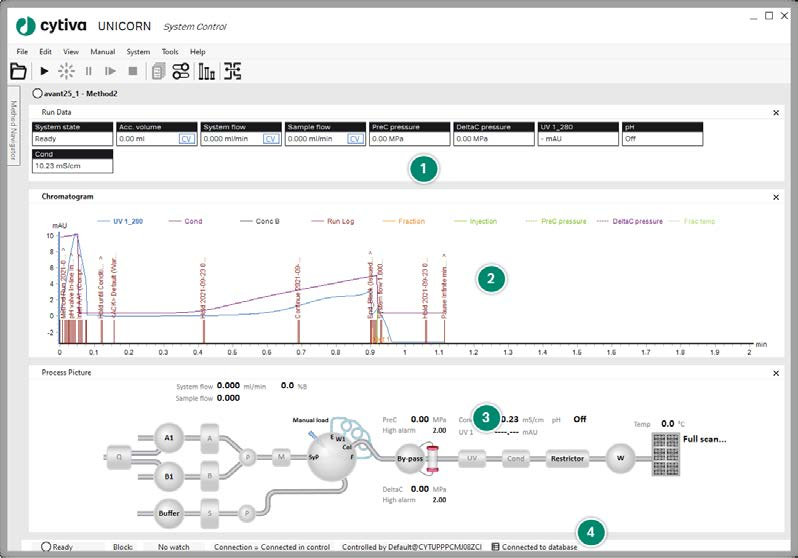The width and height of the screenshot is (798, 558).
Task: Click pump B module in process picture
Action: 210,476
